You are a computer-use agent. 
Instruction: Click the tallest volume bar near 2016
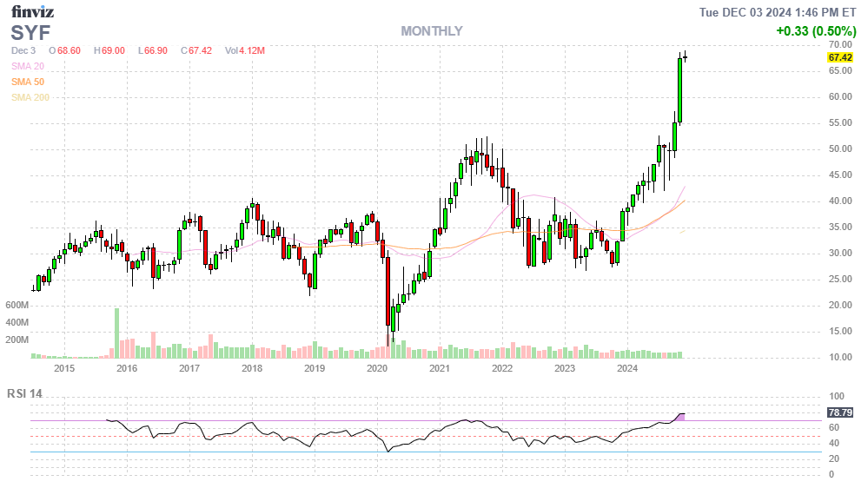coord(116,333)
